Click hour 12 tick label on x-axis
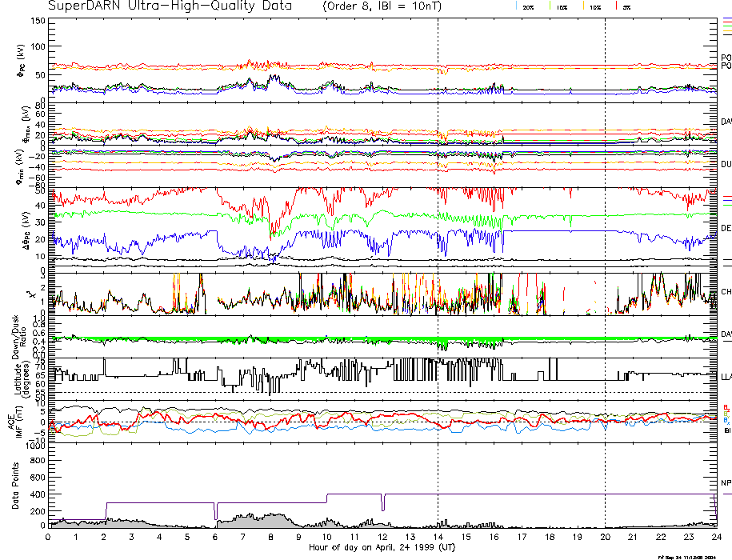The image size is (732, 560). tap(382, 538)
